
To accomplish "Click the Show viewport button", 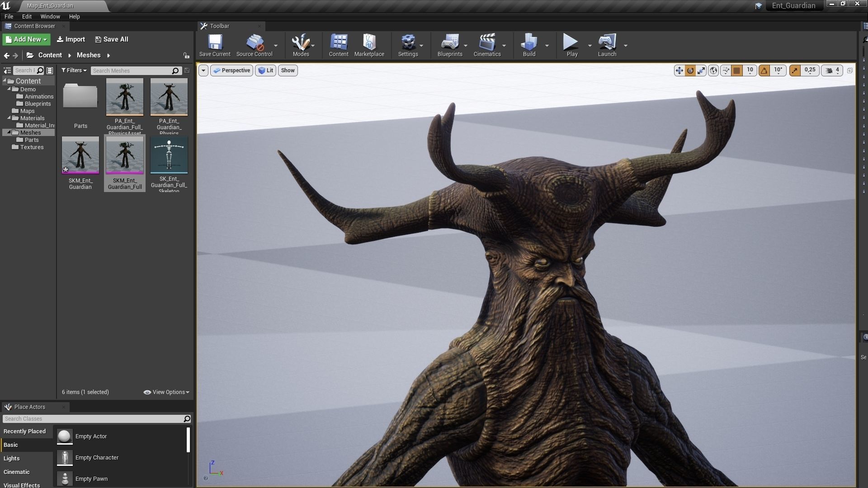I will [x=288, y=70].
